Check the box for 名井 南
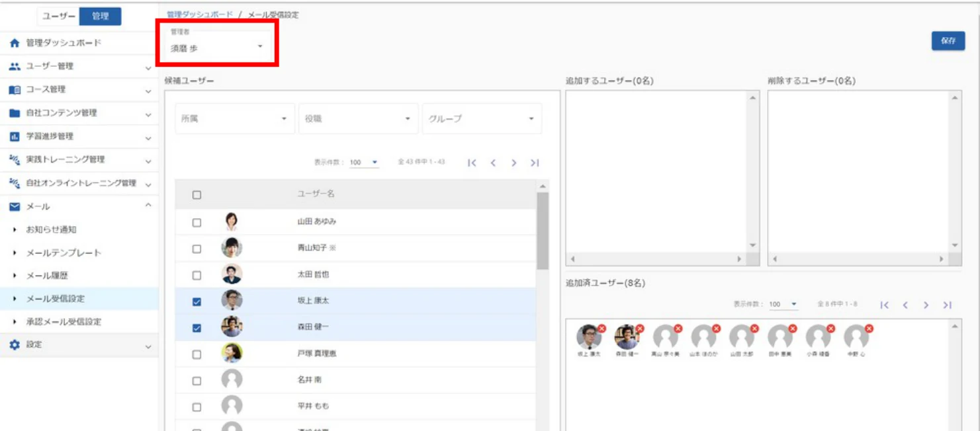980x431 pixels. [x=197, y=381]
